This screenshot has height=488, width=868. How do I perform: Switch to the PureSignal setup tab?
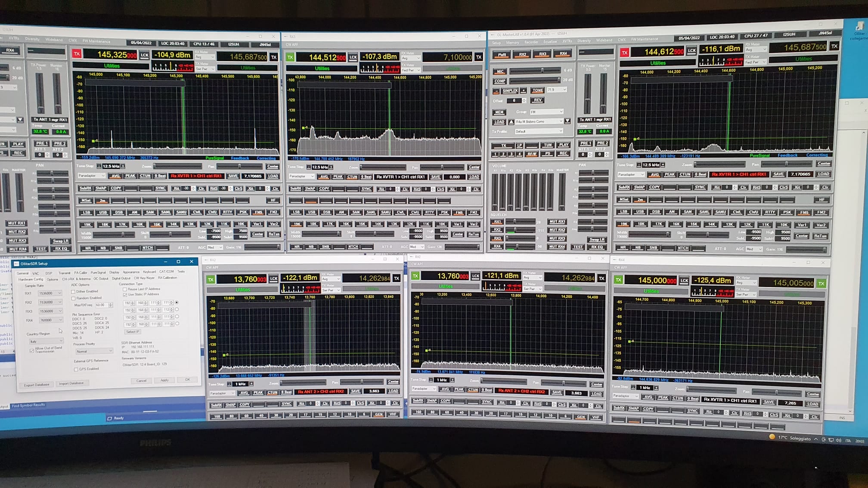point(98,272)
